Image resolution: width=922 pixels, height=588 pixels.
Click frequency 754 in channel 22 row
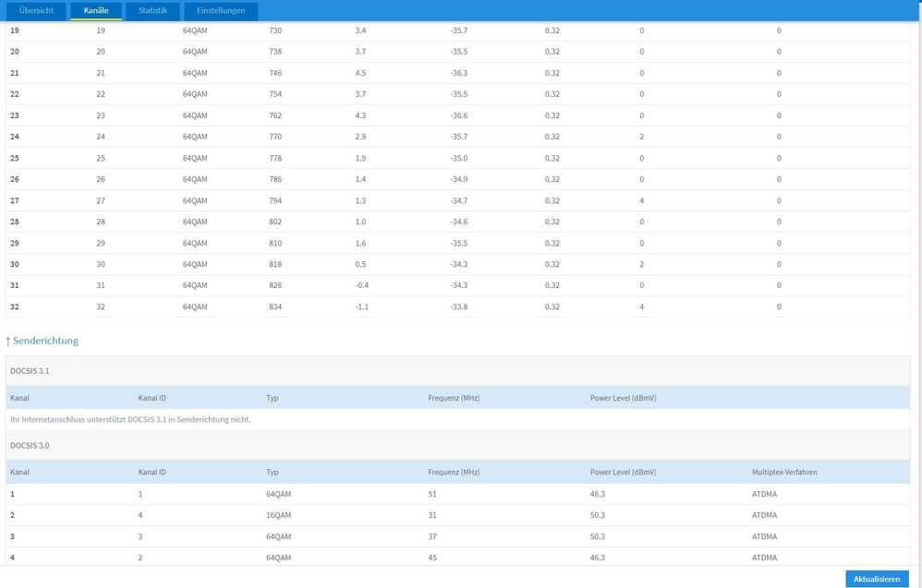click(x=275, y=94)
